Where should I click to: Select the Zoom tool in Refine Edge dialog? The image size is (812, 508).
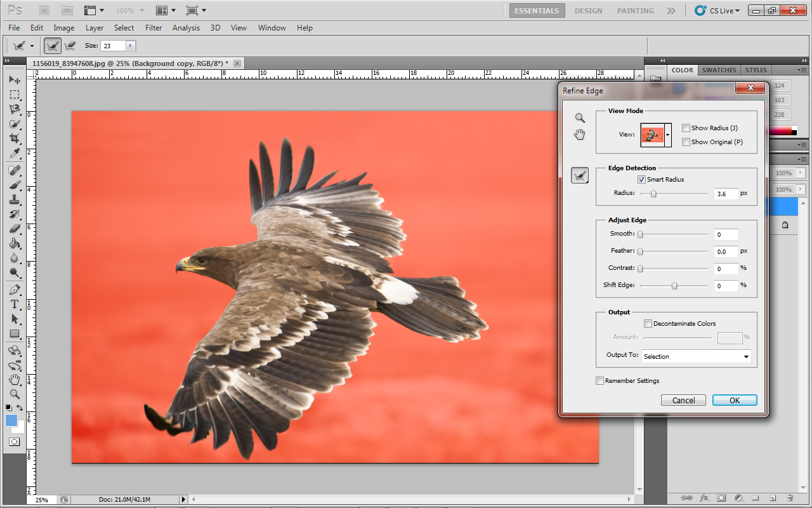point(580,118)
